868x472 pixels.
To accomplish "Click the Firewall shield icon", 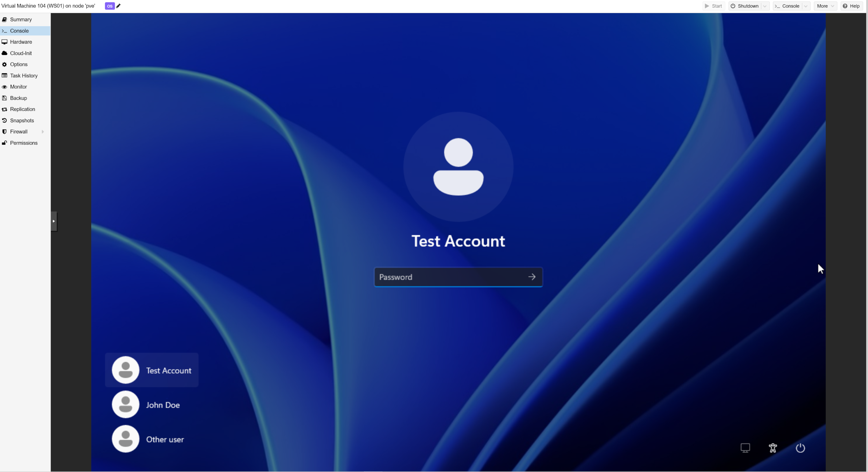I will [4, 132].
